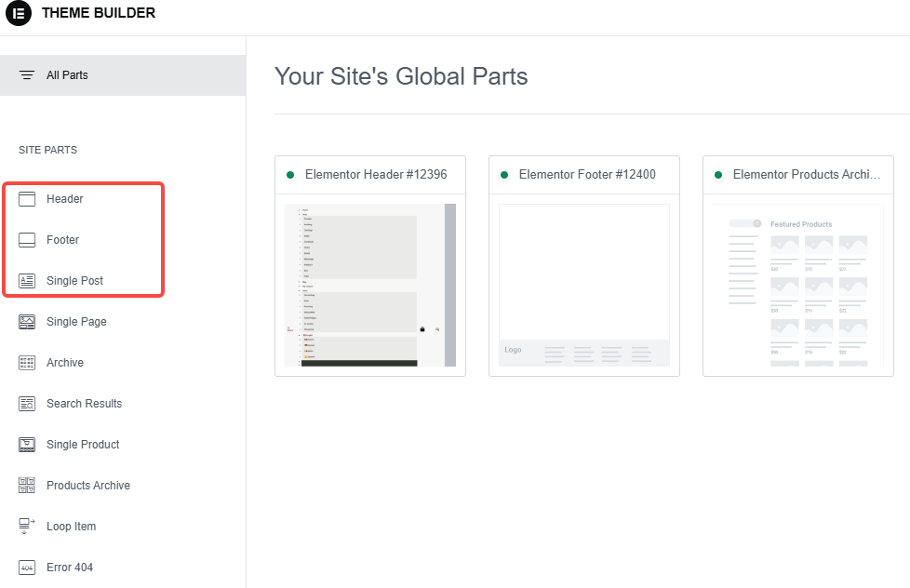Select All Parts in the sidebar
Image resolution: width=910 pixels, height=588 pixels.
pyautogui.click(x=67, y=75)
